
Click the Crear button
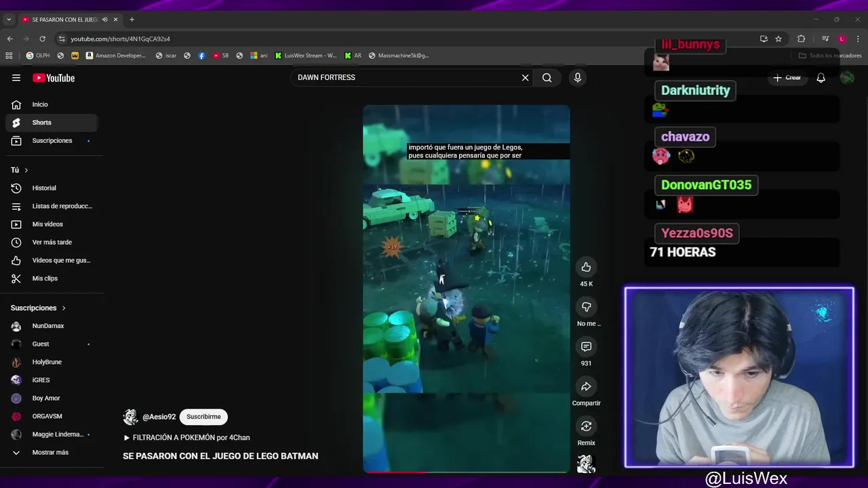pyautogui.click(x=787, y=78)
